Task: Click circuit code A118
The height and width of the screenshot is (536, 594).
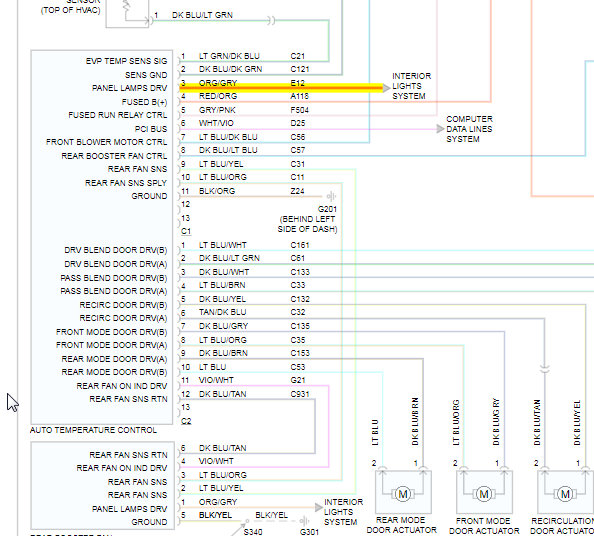Action: pyautogui.click(x=299, y=96)
